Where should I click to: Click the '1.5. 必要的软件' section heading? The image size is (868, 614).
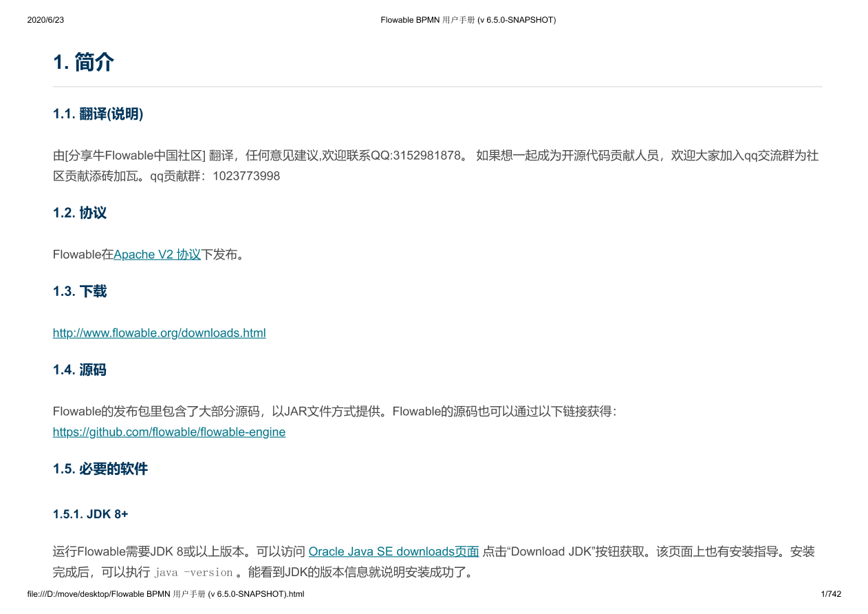coord(100,469)
